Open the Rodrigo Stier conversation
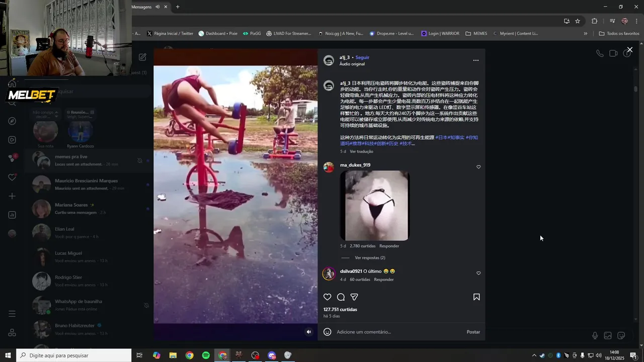The width and height of the screenshot is (644, 362). pos(89,281)
